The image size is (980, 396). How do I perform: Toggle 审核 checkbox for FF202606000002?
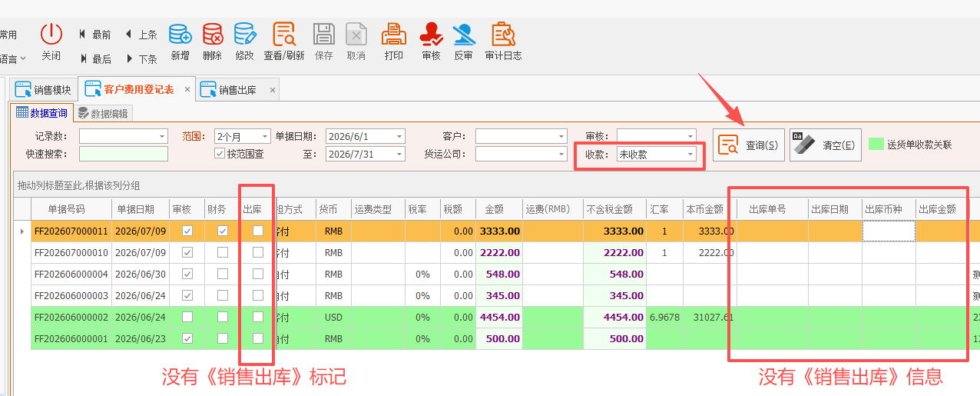click(x=187, y=317)
